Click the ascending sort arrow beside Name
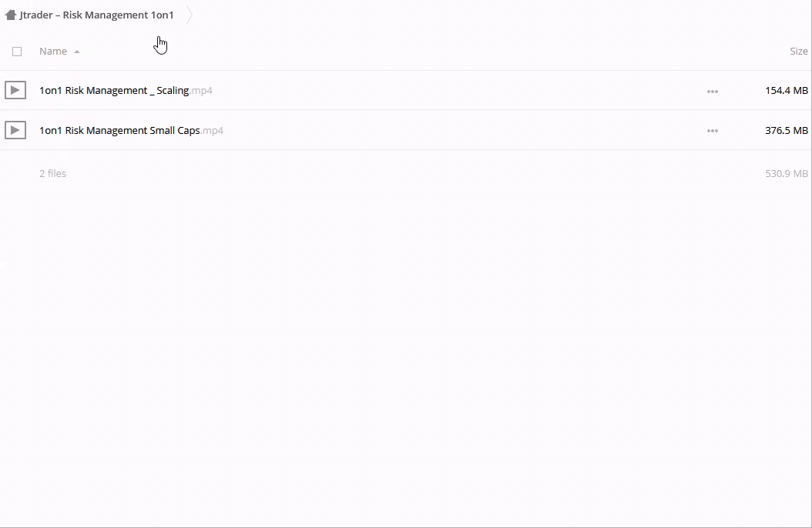The height and width of the screenshot is (528, 812). (x=77, y=52)
